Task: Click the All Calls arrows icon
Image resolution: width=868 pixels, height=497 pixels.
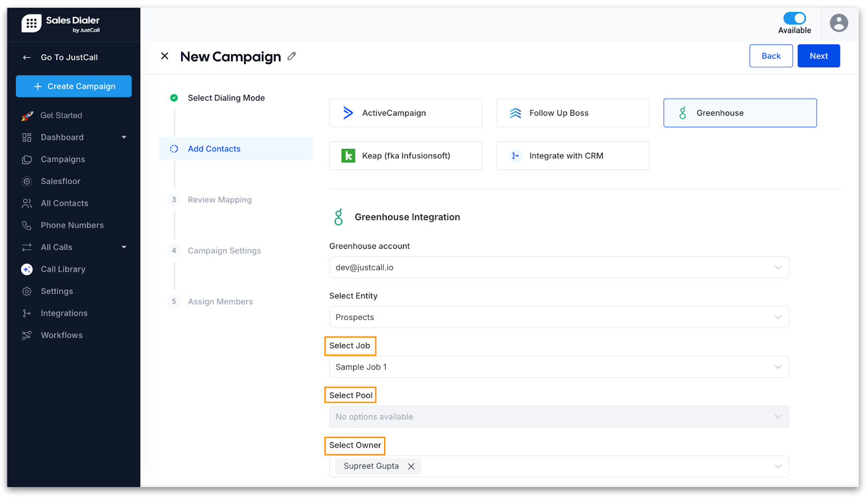Action: [27, 247]
